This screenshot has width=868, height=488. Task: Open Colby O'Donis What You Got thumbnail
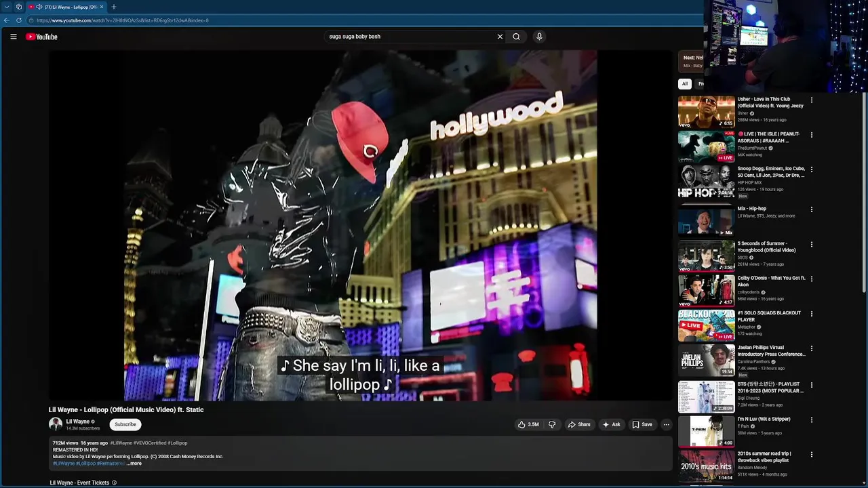(x=707, y=290)
